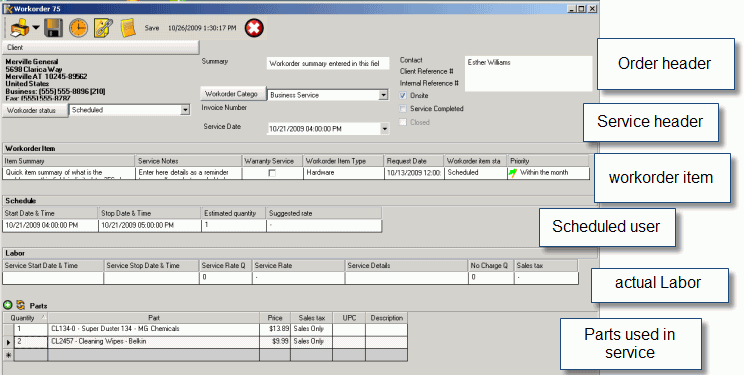Click the quantity cell showing 2
This screenshot has width=744, height=375.
[30, 342]
